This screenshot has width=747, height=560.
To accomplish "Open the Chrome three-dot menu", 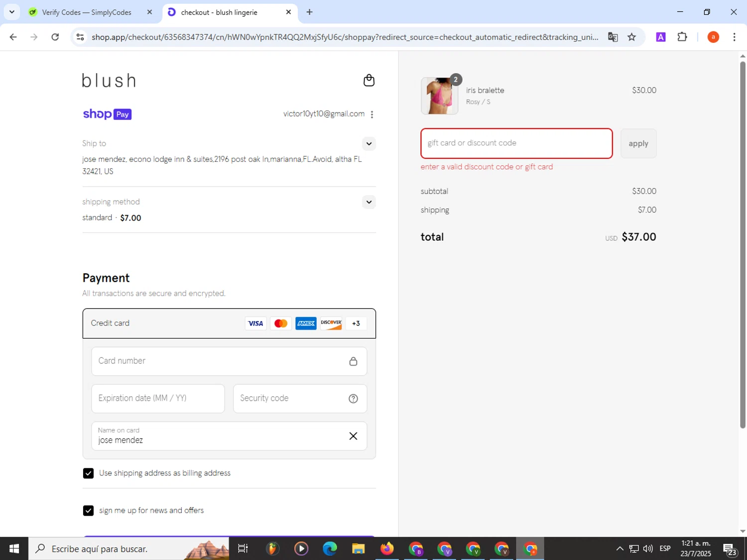I will [x=734, y=37].
